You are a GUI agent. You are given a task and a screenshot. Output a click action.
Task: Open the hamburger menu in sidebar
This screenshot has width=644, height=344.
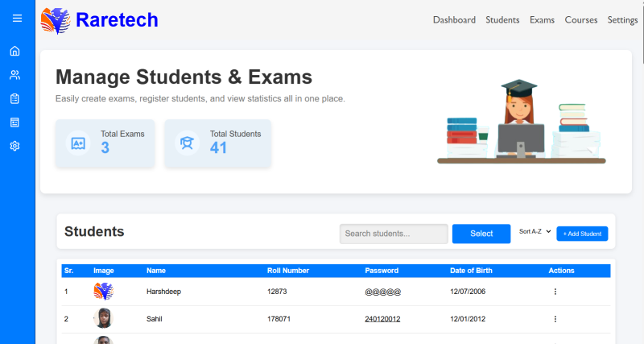pos(18,19)
